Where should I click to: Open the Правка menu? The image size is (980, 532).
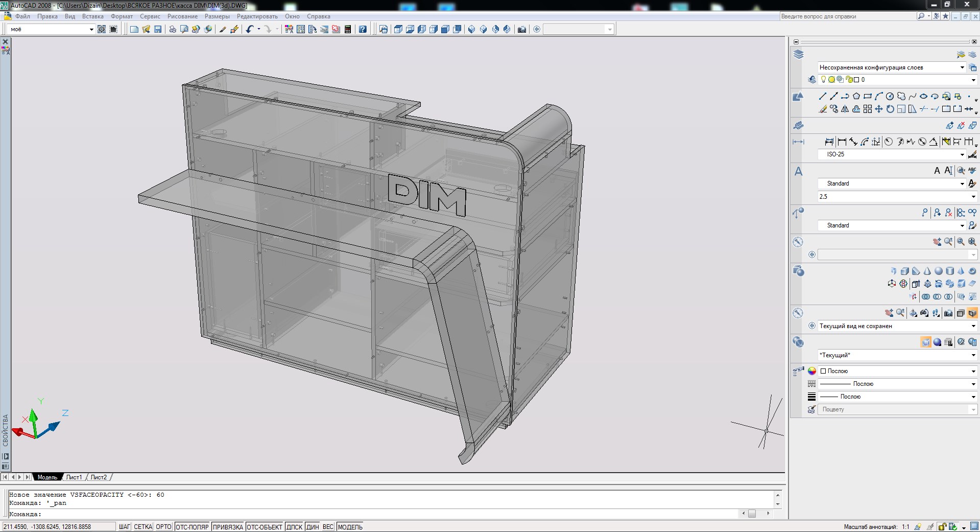point(47,16)
